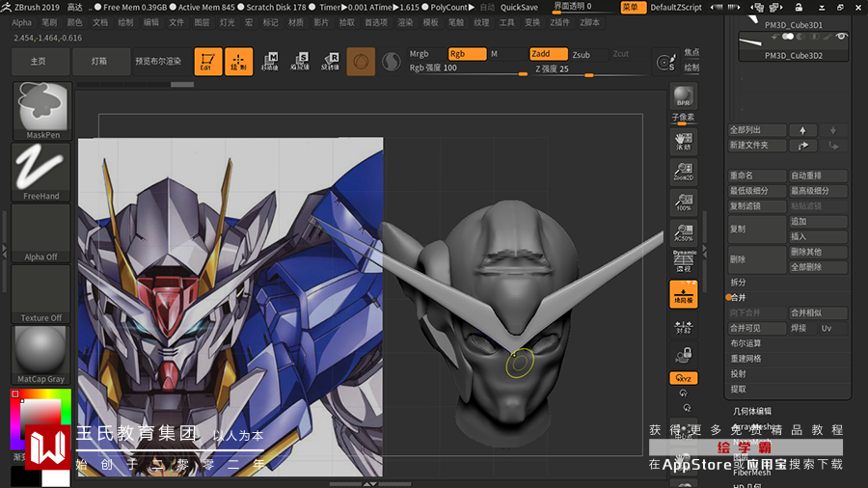Open the 渲染 (Render) menu
Viewport: 868px width, 488px height.
coord(405,22)
